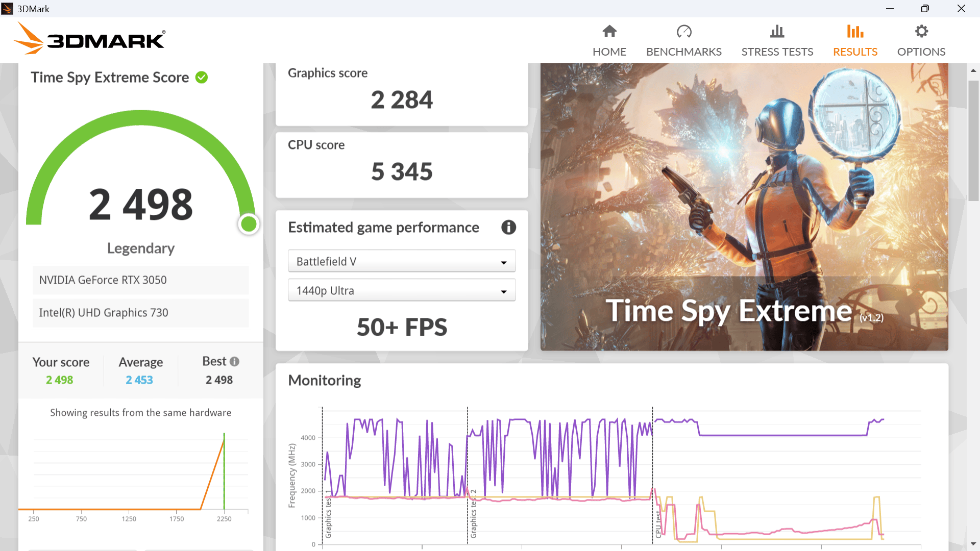This screenshot has height=551, width=980.
Task: Click the 3DMark logo
Action: (x=89, y=38)
